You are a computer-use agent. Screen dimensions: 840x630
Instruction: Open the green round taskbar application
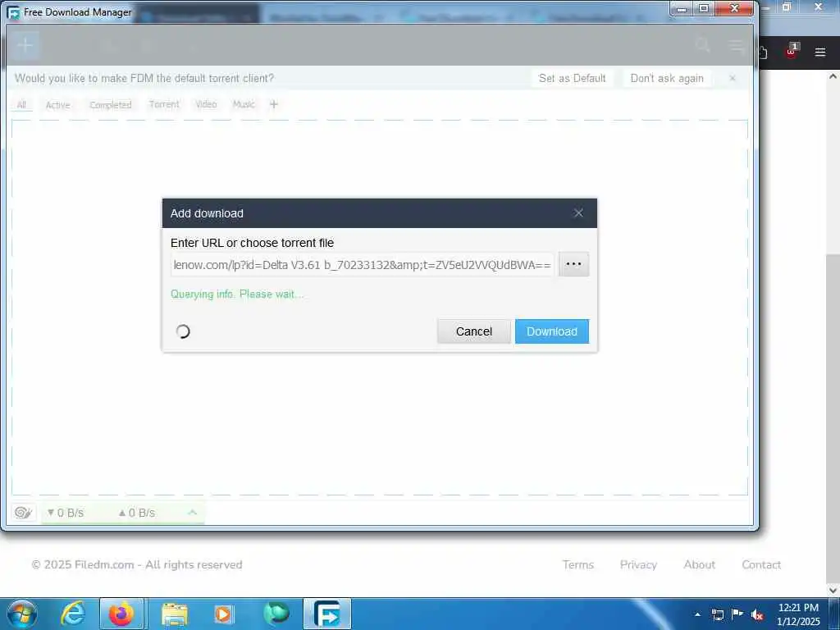pos(276,614)
